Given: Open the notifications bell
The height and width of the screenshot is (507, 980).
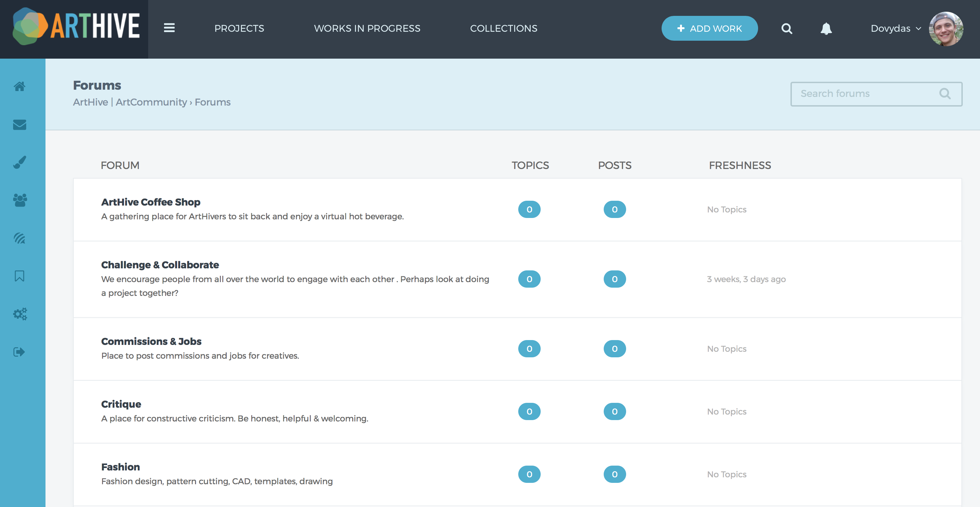Looking at the screenshot, I should point(826,29).
